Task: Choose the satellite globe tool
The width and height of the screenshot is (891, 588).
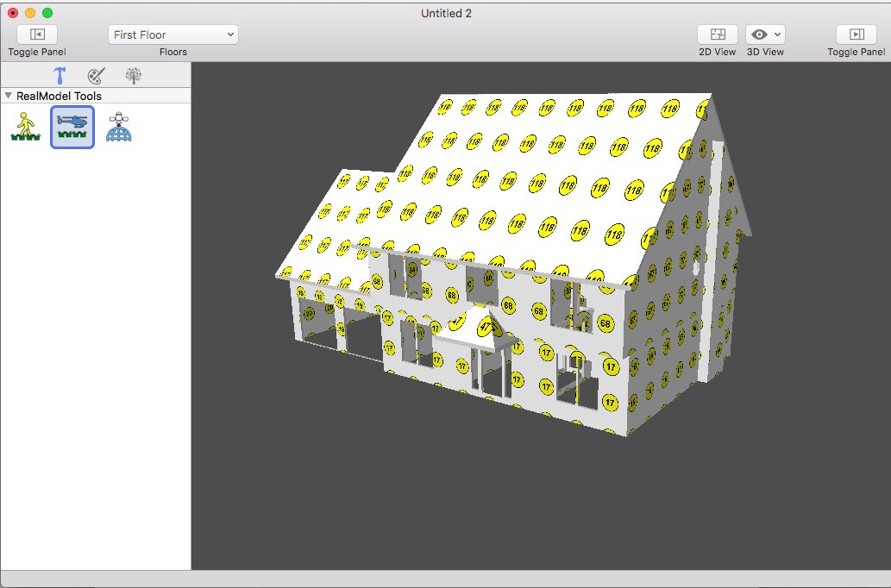Action: click(118, 127)
